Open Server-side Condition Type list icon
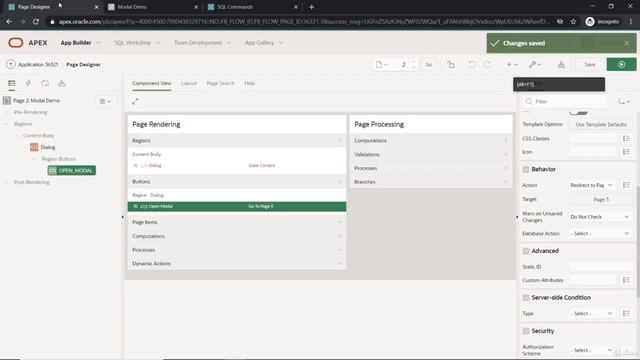 626,313
